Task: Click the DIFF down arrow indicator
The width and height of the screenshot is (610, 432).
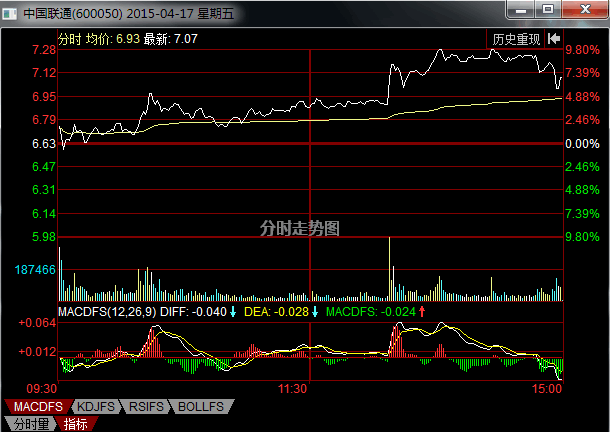Action: [x=233, y=312]
